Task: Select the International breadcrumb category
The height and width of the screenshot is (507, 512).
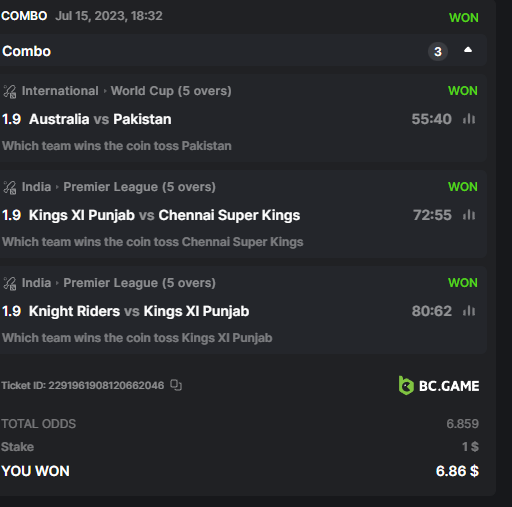Action: (60, 91)
